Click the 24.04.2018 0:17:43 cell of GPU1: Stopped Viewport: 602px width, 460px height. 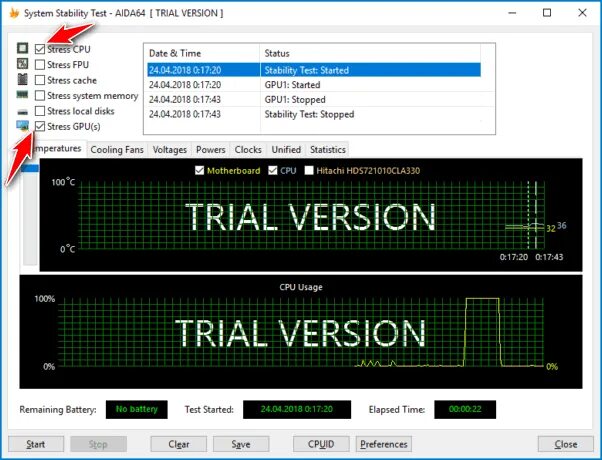(x=185, y=99)
